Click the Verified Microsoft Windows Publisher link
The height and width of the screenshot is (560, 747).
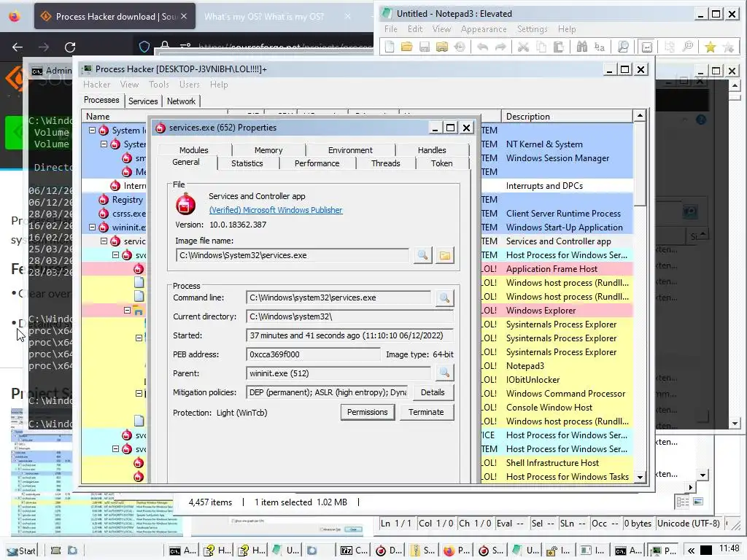click(276, 210)
